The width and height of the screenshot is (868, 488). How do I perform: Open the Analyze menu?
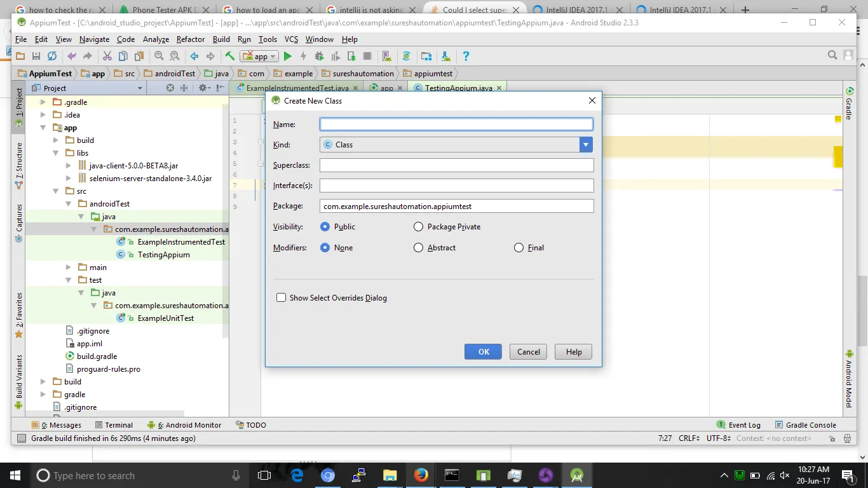point(156,39)
